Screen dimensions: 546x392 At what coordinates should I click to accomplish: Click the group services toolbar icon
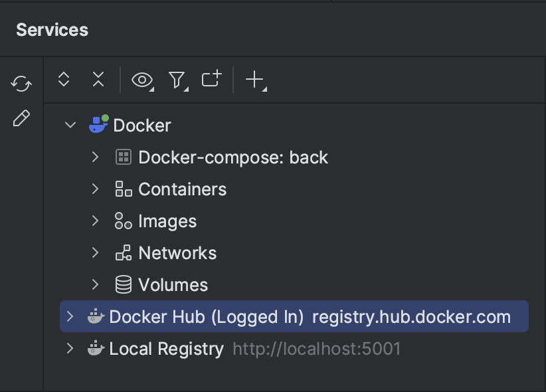[211, 79]
